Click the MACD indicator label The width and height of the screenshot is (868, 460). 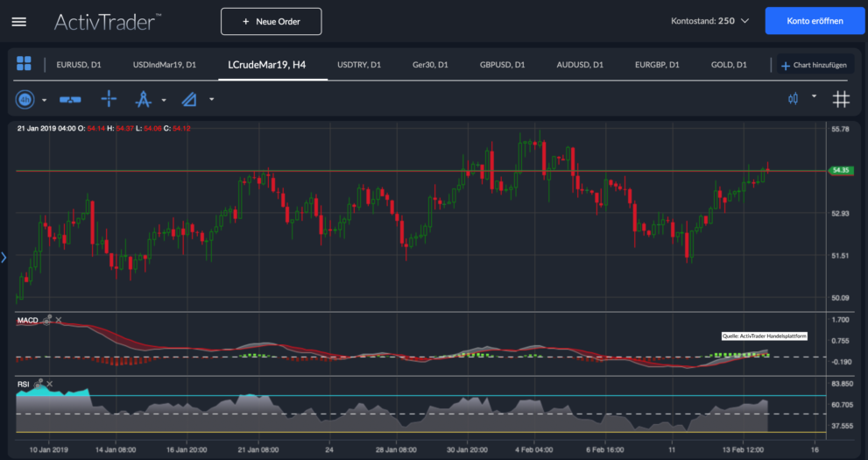pyautogui.click(x=27, y=321)
